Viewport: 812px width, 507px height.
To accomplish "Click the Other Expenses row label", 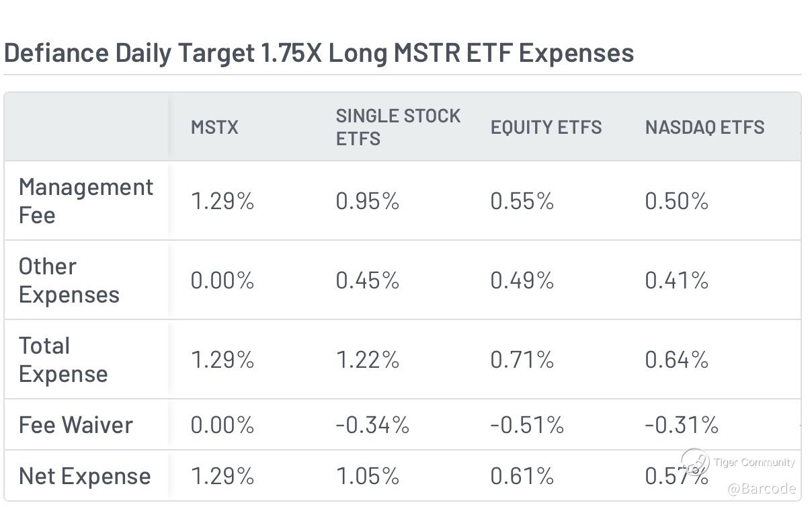I will (x=69, y=280).
